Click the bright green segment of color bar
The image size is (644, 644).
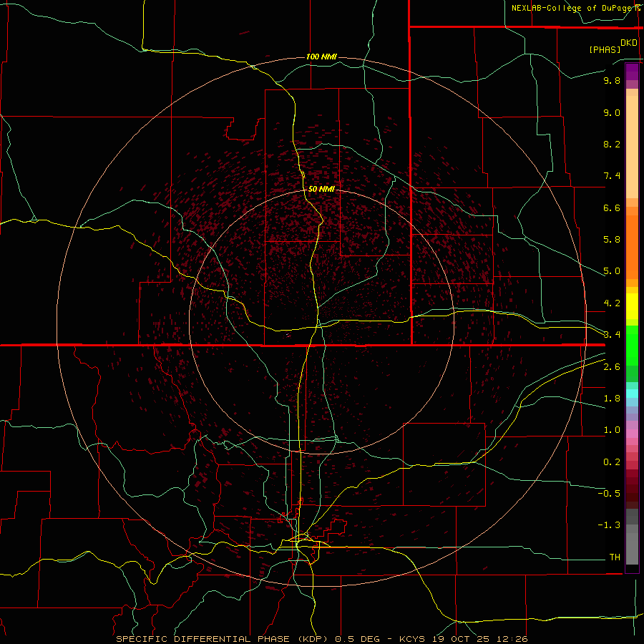pyautogui.click(x=632, y=345)
